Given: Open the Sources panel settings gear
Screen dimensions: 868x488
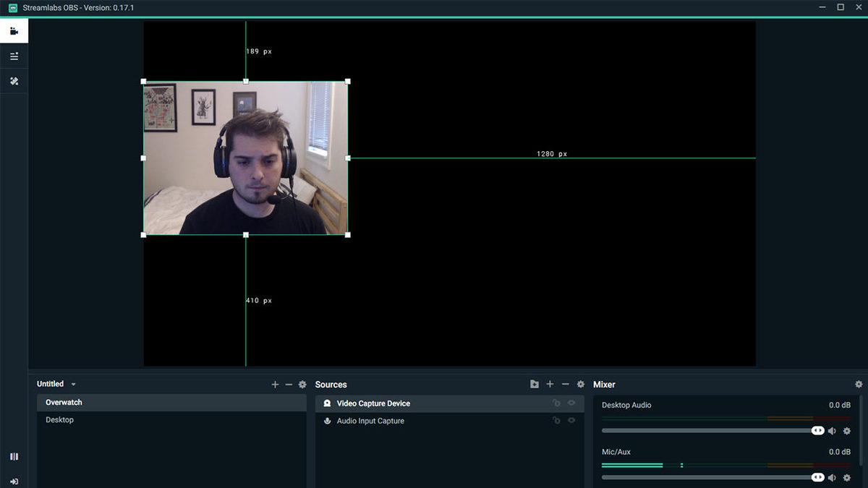Looking at the screenshot, I should click(x=581, y=384).
